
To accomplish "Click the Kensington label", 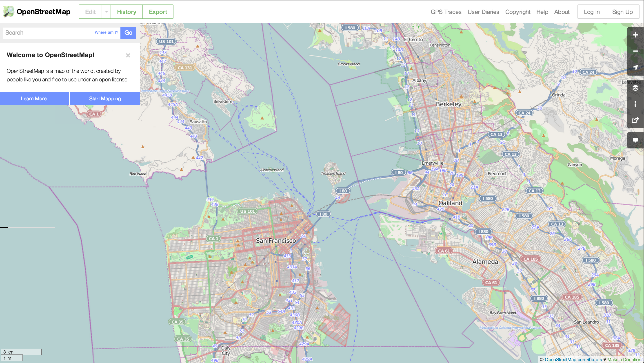I will (x=440, y=45).
